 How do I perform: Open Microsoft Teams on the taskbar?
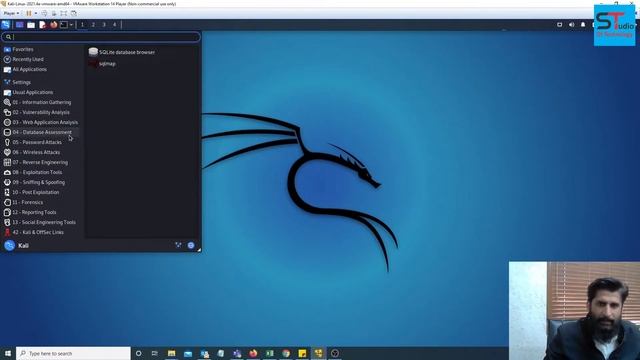click(237, 353)
